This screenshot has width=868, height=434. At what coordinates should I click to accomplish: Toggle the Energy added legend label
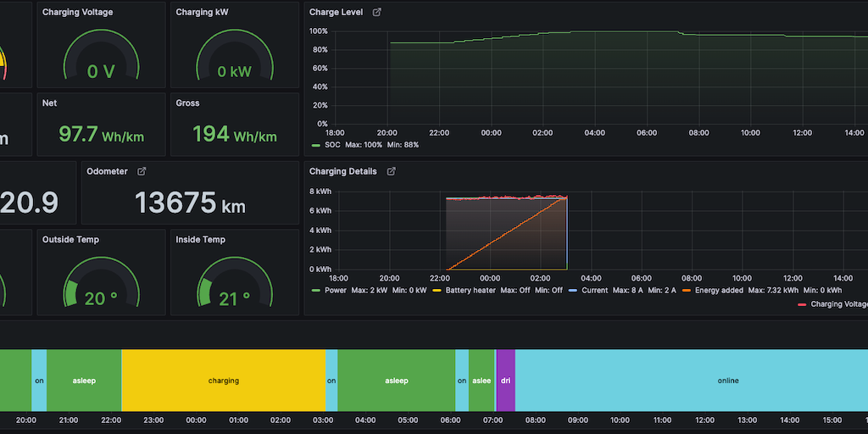coord(719,291)
